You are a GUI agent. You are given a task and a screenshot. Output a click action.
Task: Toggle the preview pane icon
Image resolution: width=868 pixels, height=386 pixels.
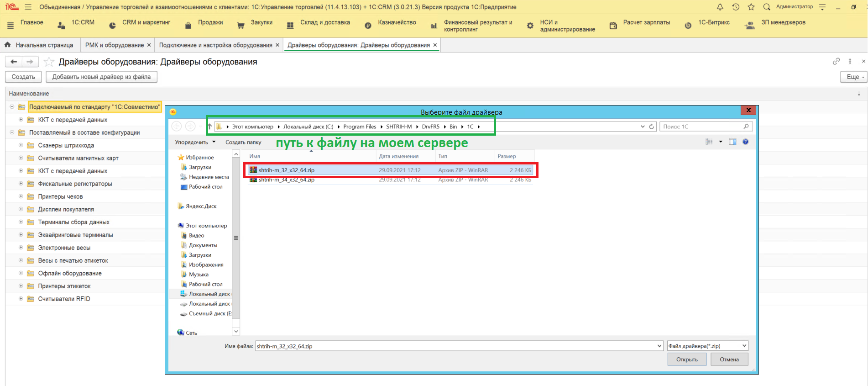(732, 142)
